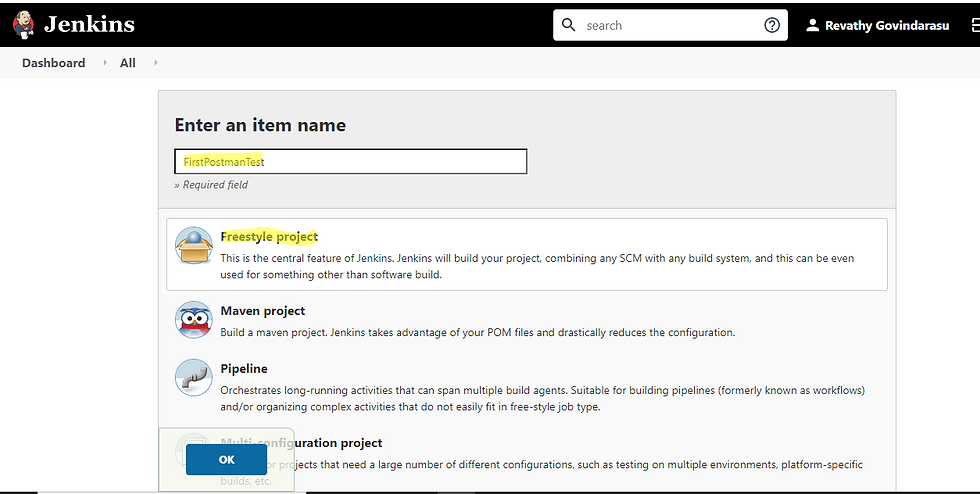
Task: Confirm with the OK button
Action: pyautogui.click(x=226, y=460)
